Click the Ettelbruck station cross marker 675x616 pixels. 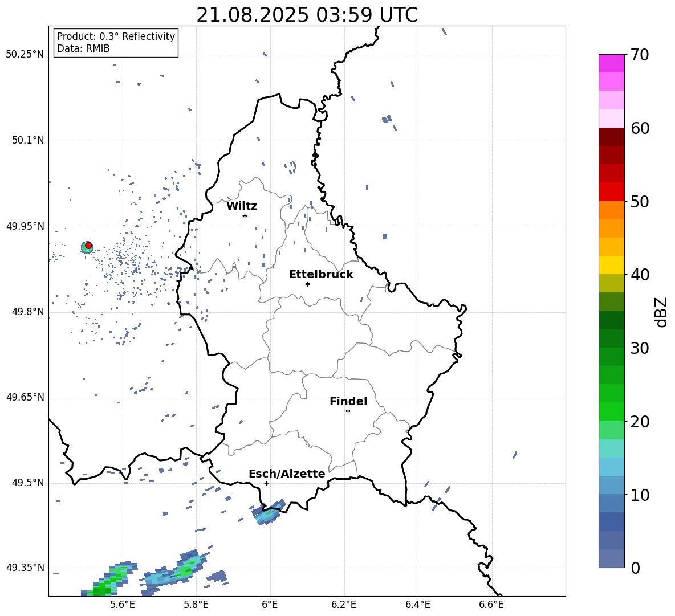(x=307, y=284)
